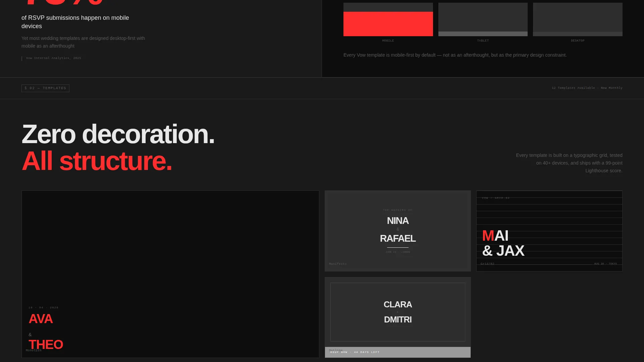Click the 'Grid/02' template label

(487, 264)
